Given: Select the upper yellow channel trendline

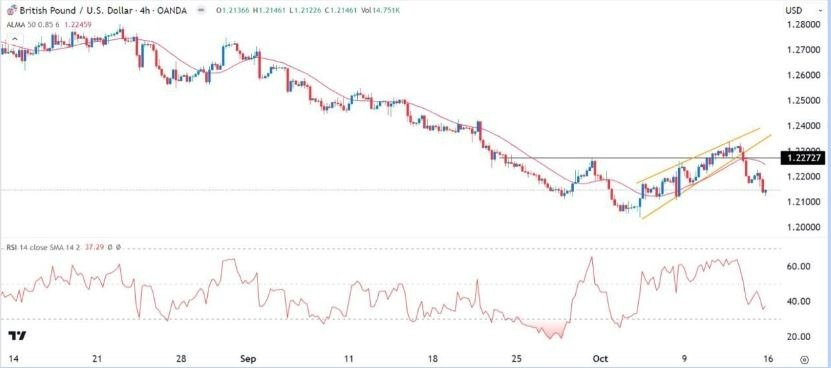Looking at the screenshot, I should click(x=699, y=155).
